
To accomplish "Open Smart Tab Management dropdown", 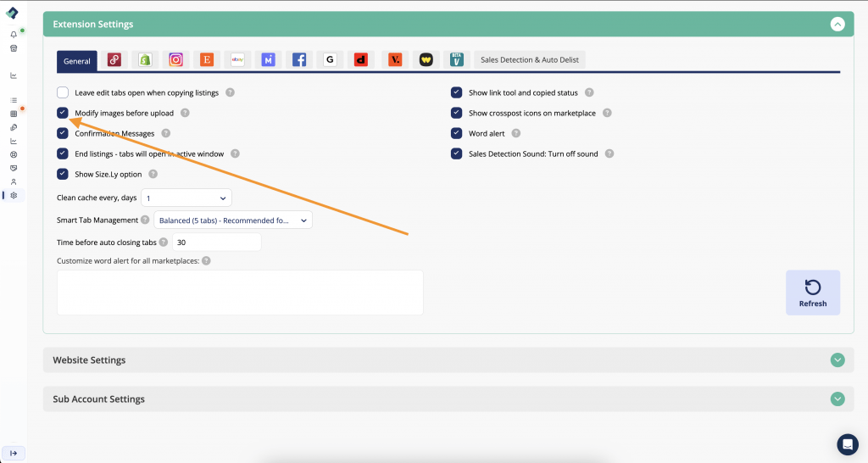I will [233, 220].
